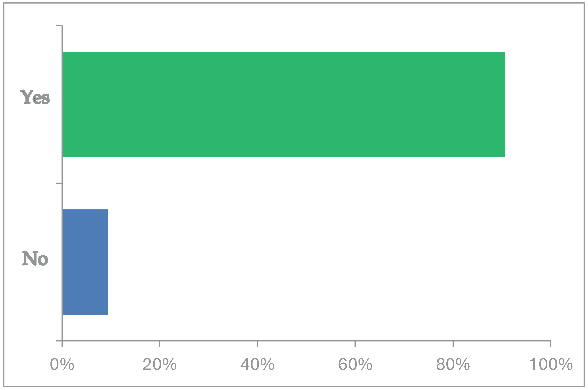Click the tick mark above 60% label
The width and height of the screenshot is (588, 390).
click(355, 344)
